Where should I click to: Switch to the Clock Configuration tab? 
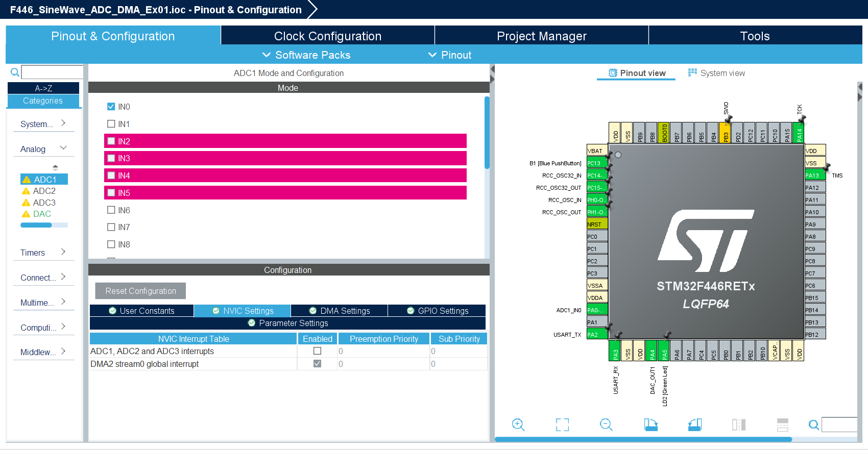[328, 36]
